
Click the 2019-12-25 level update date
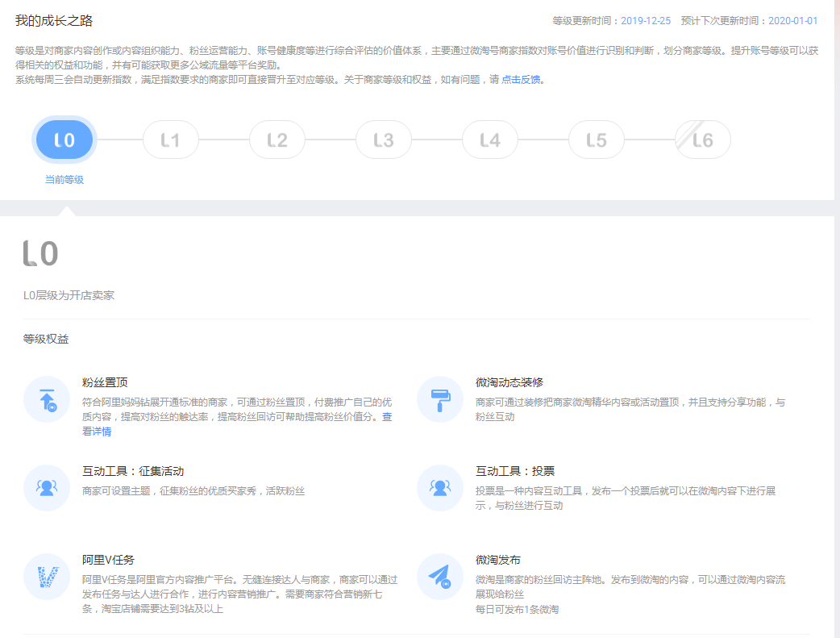[x=646, y=21]
